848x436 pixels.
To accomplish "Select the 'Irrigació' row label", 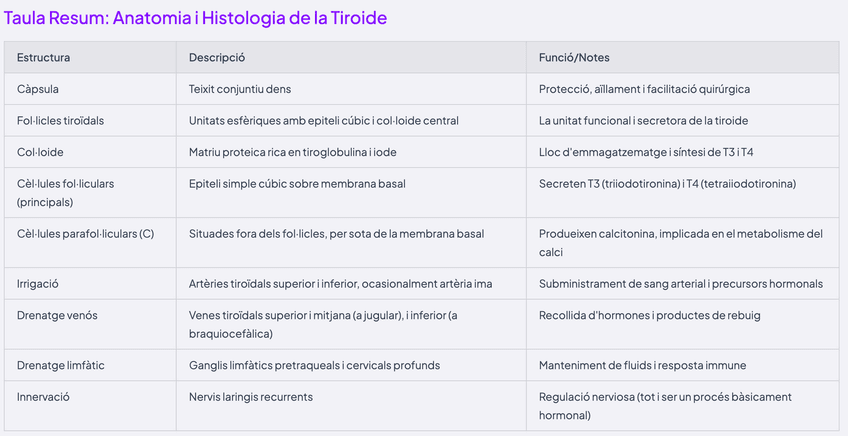I will point(40,284).
